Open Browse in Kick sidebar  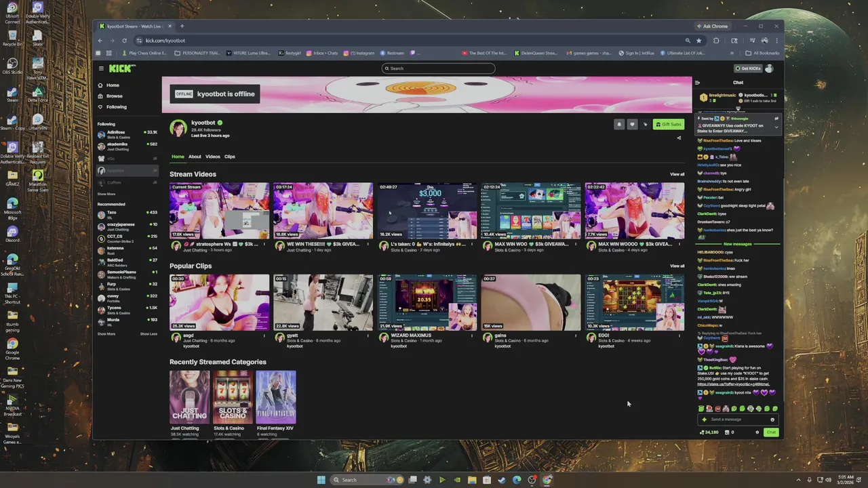coord(110,96)
